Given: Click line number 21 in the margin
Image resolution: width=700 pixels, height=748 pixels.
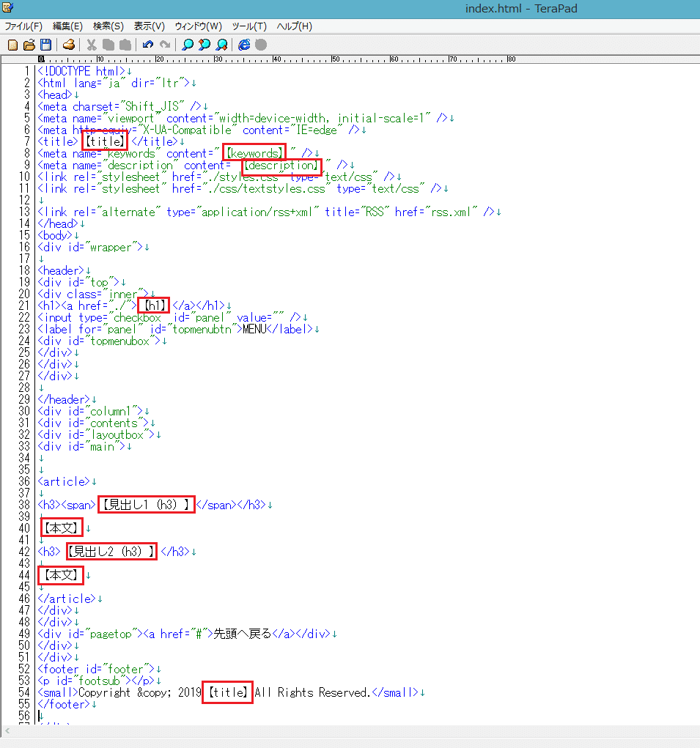Looking at the screenshot, I should 24,306.
